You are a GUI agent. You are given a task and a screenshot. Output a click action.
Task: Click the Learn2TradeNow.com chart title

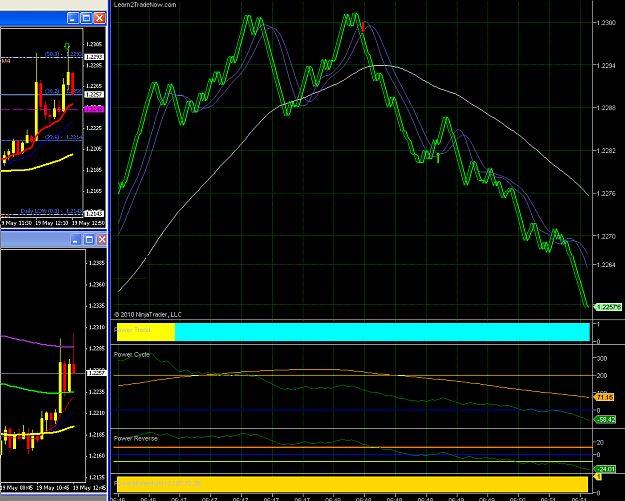point(145,5)
